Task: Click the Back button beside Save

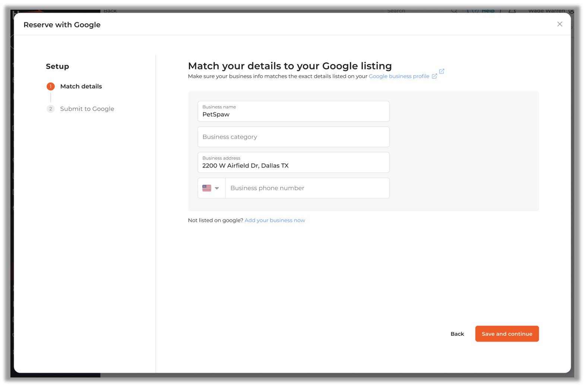Action: tap(457, 334)
